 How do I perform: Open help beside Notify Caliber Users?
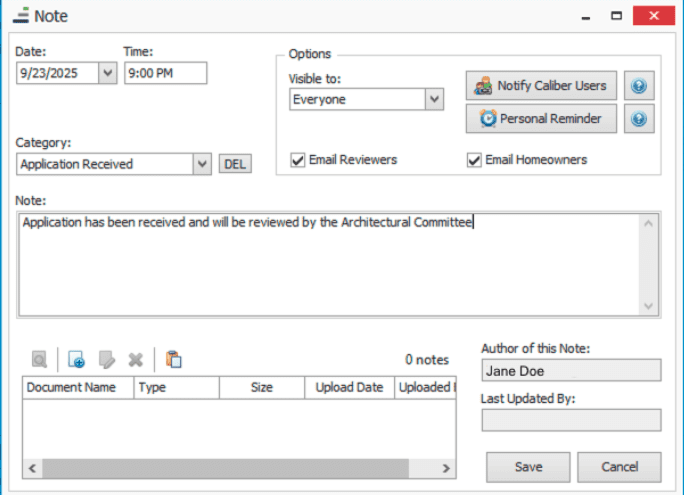coord(639,86)
